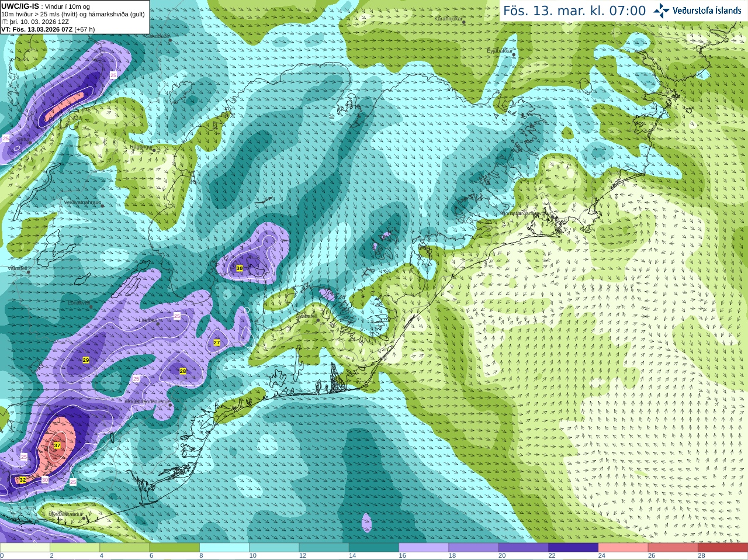
Task: Click the 16–18 m/s lilac legend swatch
Action: coord(424,548)
